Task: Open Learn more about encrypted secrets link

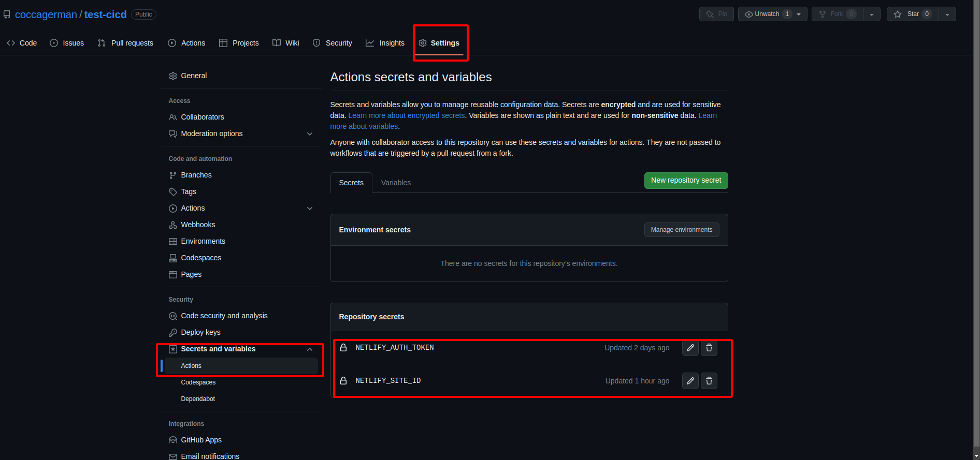Action: pyautogui.click(x=407, y=115)
